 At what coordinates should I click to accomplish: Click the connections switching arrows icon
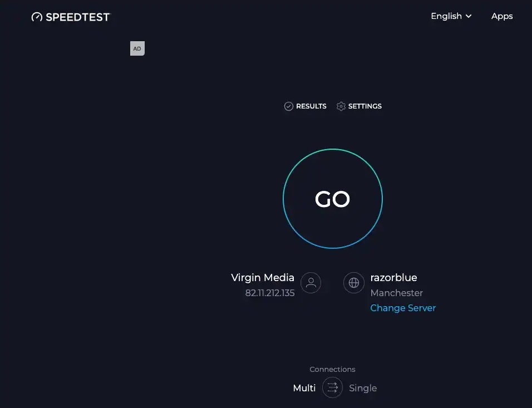(x=332, y=387)
